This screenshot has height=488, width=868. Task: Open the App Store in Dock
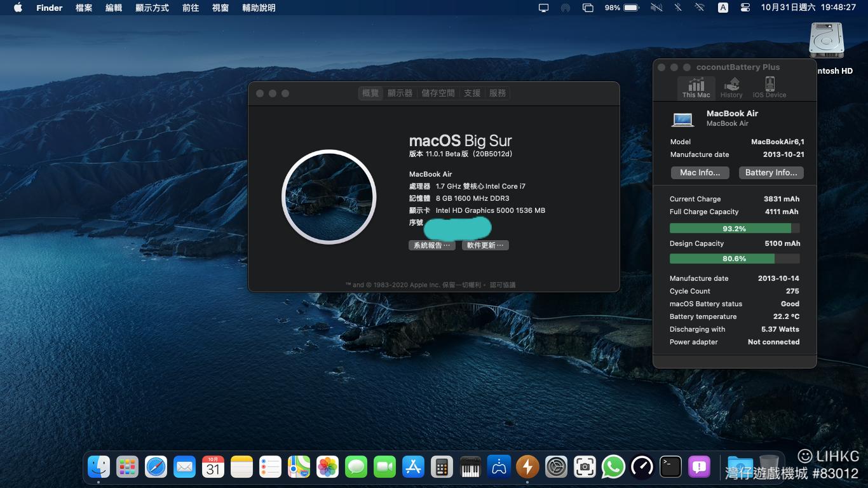tap(413, 468)
